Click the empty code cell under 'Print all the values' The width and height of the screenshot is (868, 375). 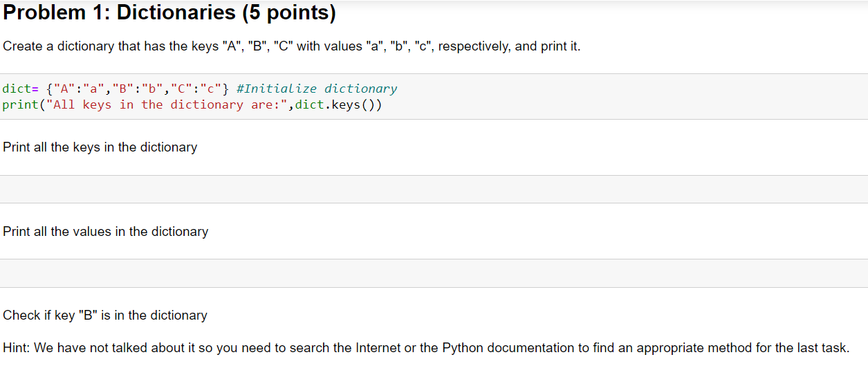click(434, 273)
